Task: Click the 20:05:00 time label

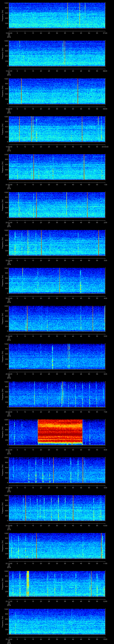Action: click(9, 374)
